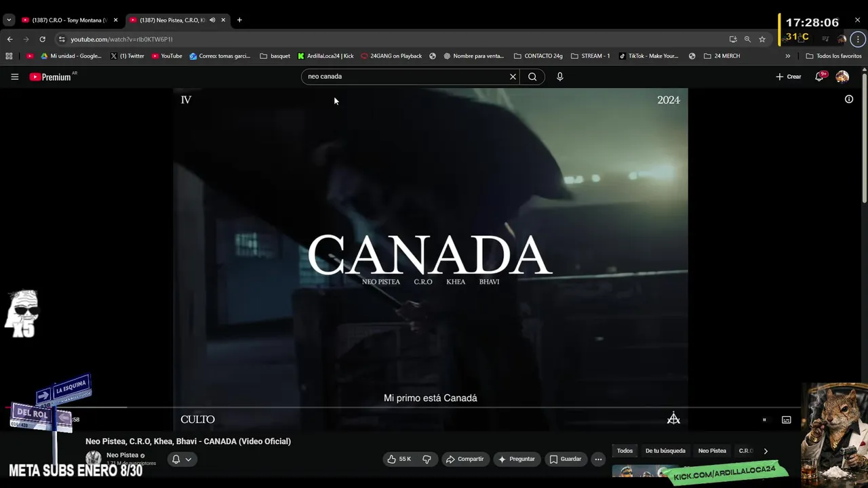Image resolution: width=868 pixels, height=488 pixels.
Task: Open Chrome zoom indicator icon
Action: coord(747,39)
